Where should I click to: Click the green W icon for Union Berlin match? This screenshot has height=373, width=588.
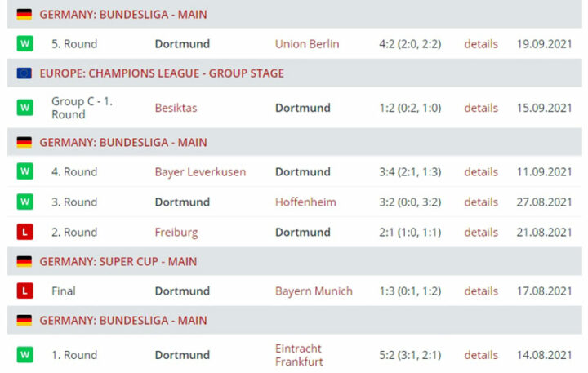tap(24, 43)
